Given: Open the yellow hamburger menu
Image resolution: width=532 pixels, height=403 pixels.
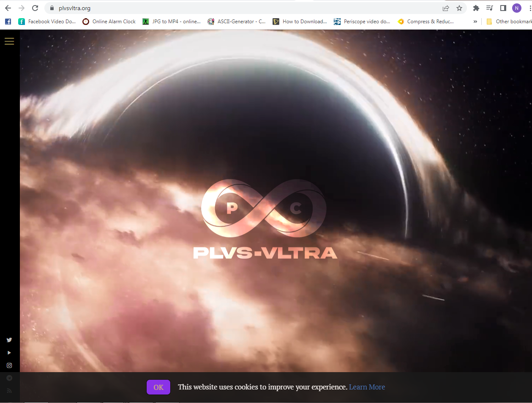Looking at the screenshot, I should tap(9, 41).
